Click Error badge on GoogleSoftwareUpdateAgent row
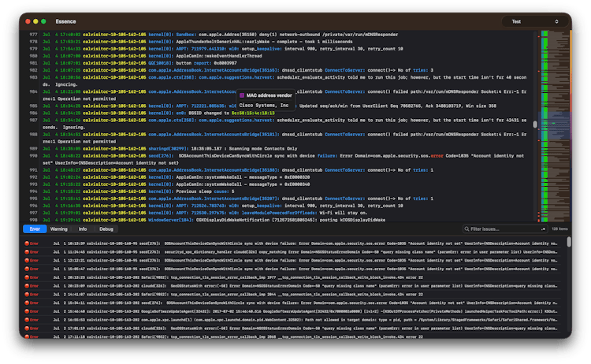The height and width of the screenshot is (364, 591). click(32, 310)
